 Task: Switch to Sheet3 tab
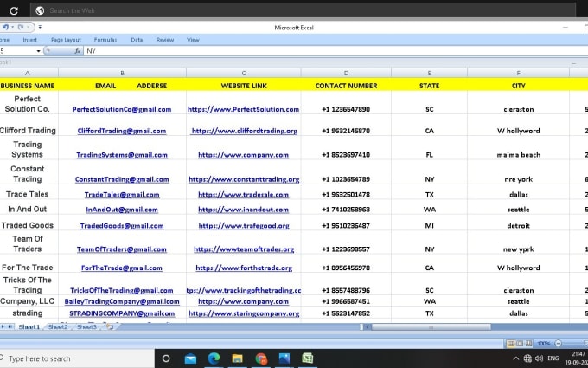[86, 326]
